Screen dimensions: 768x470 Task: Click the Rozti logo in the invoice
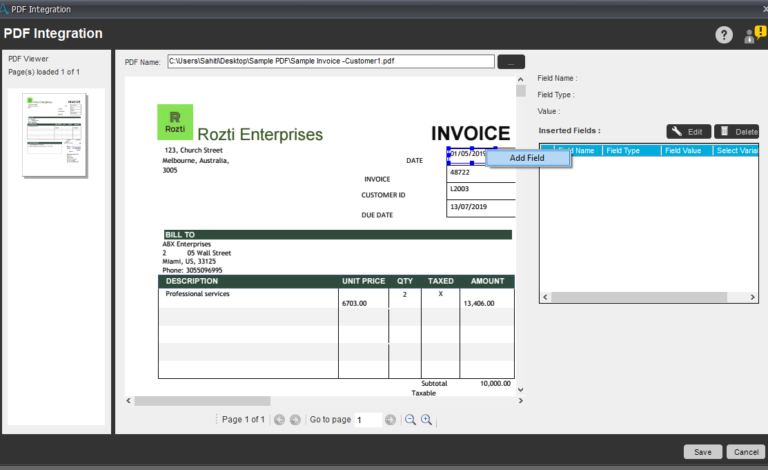pos(175,121)
